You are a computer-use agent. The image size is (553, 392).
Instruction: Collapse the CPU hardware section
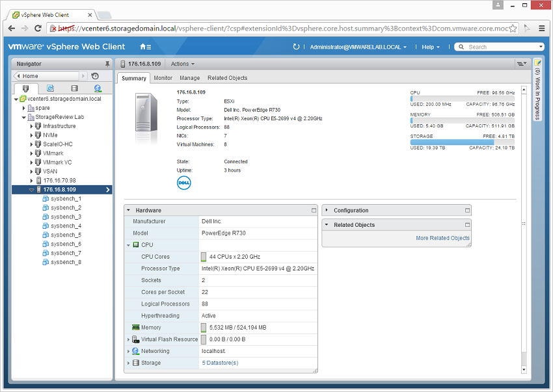click(128, 245)
